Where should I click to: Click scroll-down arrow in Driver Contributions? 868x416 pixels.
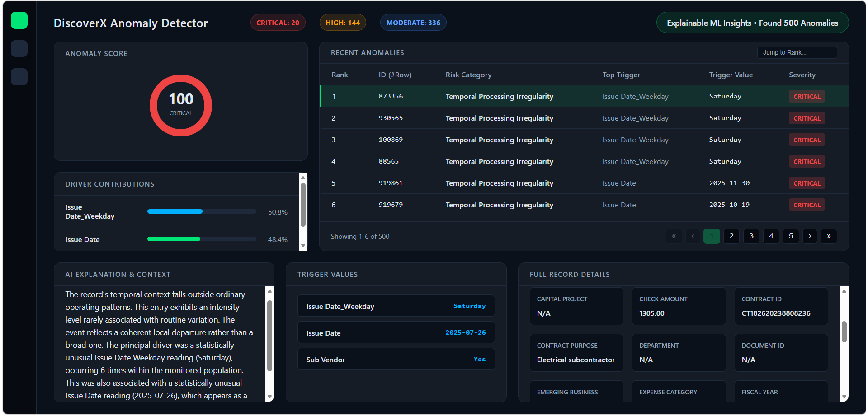(x=303, y=246)
